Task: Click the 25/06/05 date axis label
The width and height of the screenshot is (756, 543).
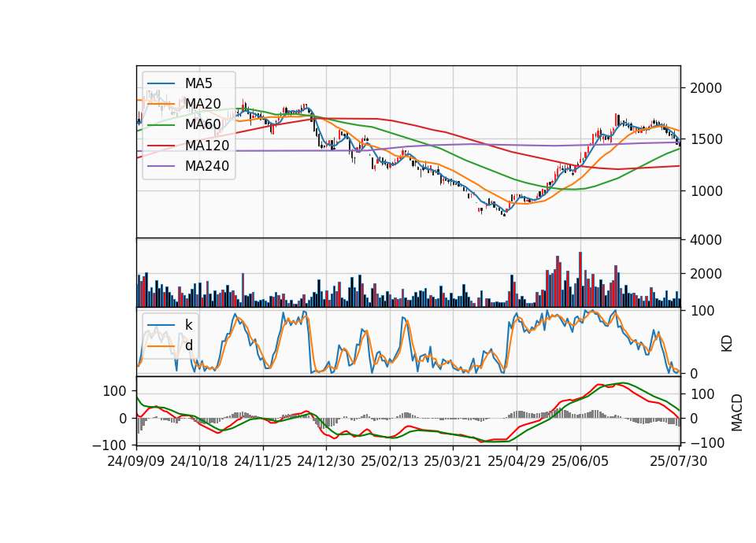Action: click(x=580, y=461)
